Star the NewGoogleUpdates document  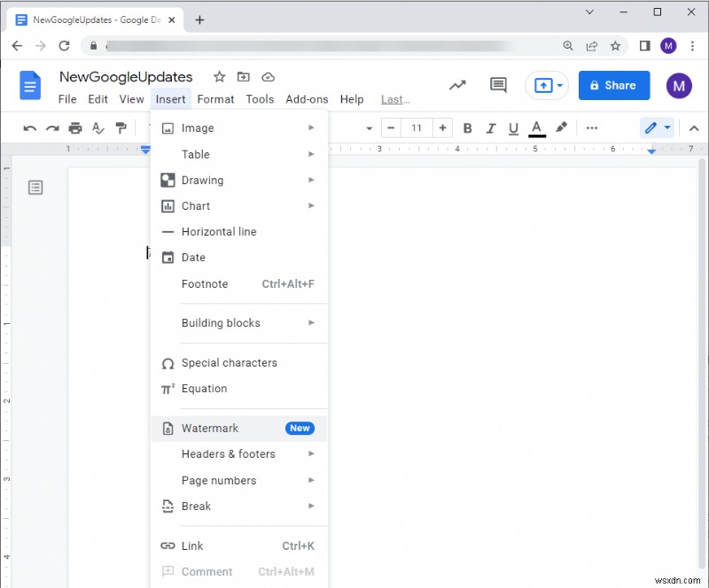click(218, 77)
